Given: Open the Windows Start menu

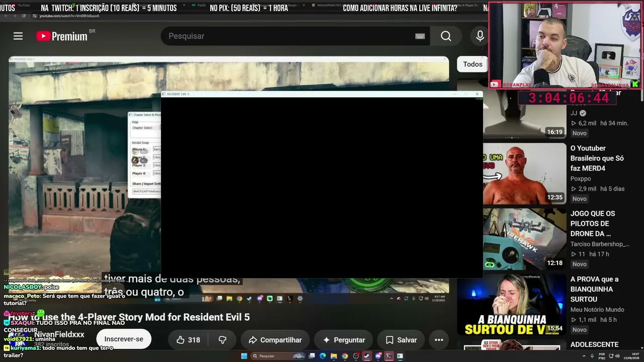Looking at the screenshot, I should (244, 356).
